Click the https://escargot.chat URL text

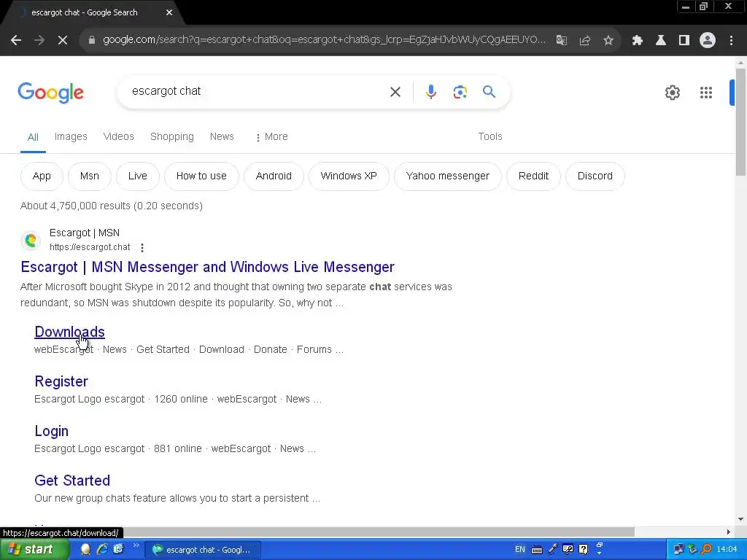pos(90,247)
